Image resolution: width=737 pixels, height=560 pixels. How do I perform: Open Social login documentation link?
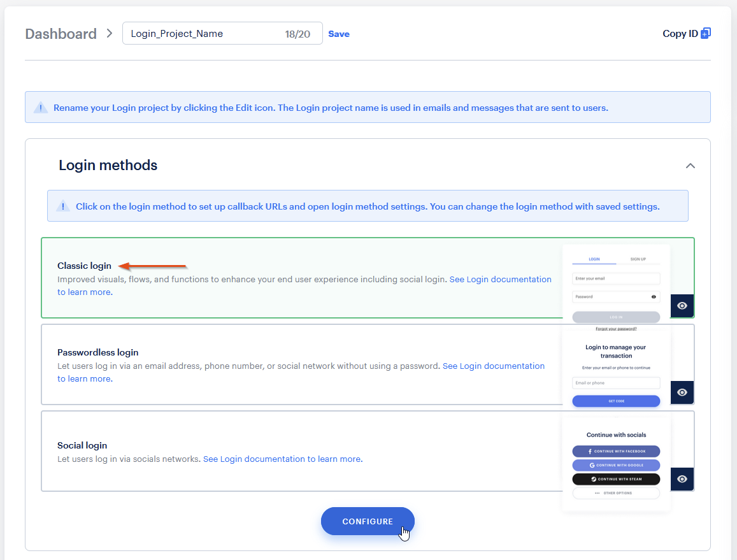pyautogui.click(x=282, y=459)
